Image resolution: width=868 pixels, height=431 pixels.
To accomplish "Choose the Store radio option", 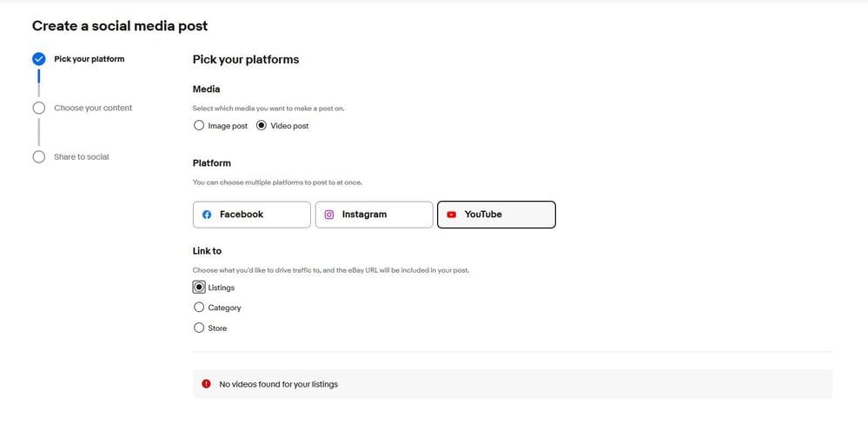I will click(199, 328).
